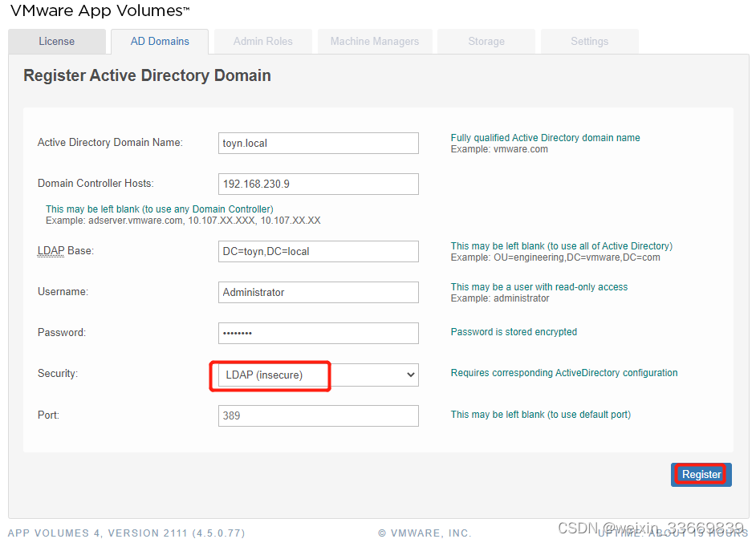Click 'Fully qualified Active Directory domain name' hint

click(x=545, y=138)
